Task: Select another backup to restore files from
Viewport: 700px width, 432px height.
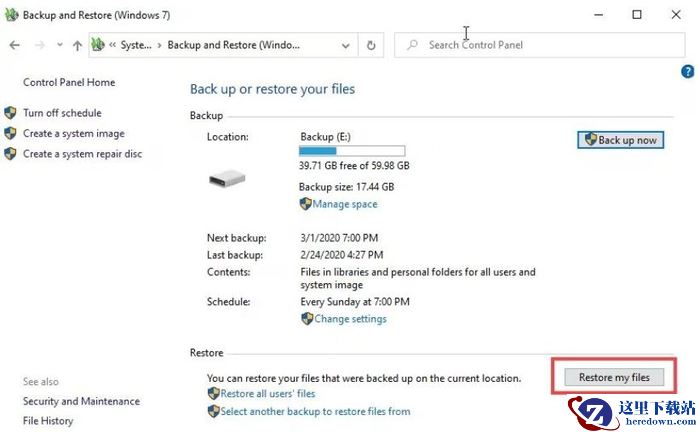Action: (x=315, y=412)
